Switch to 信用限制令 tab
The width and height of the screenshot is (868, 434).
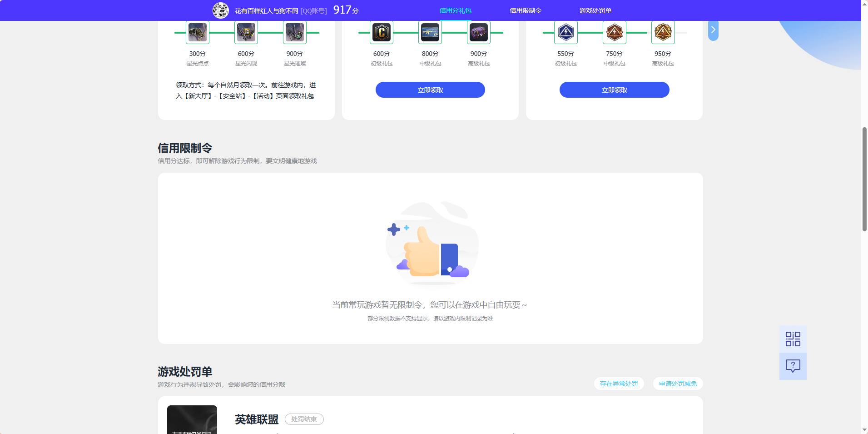coord(526,10)
